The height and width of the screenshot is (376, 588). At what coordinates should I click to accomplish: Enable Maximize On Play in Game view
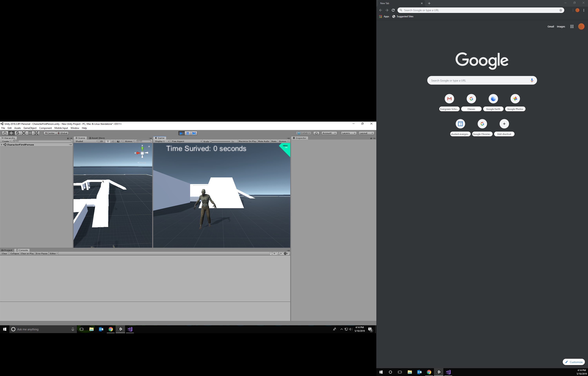[x=247, y=141]
